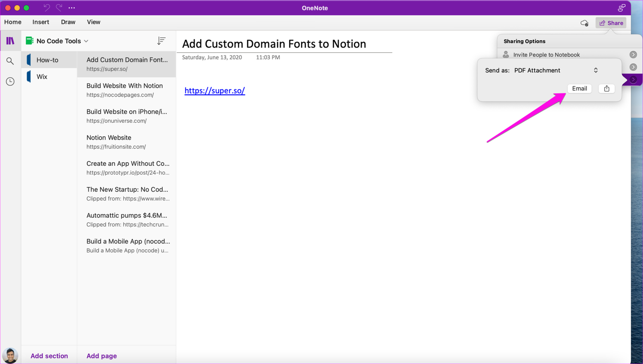
Task: Open the page sort options icon
Action: [x=161, y=41]
